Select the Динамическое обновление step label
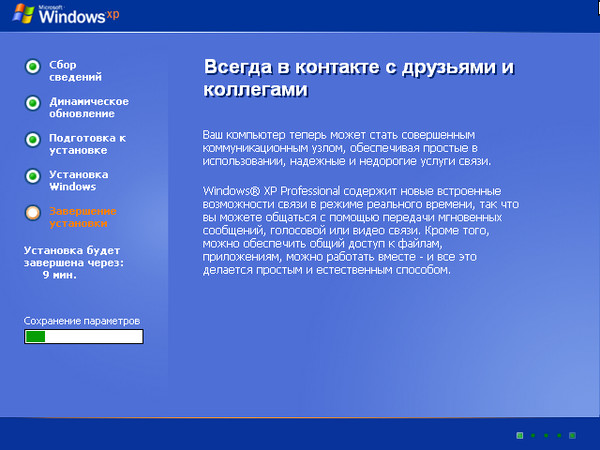Viewport: 600px width, 450px height. [x=89, y=108]
